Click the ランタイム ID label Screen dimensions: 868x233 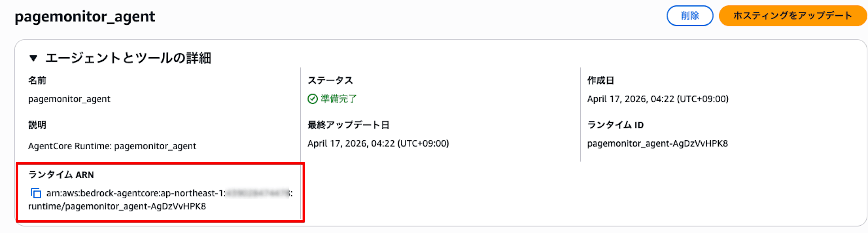[x=615, y=125]
